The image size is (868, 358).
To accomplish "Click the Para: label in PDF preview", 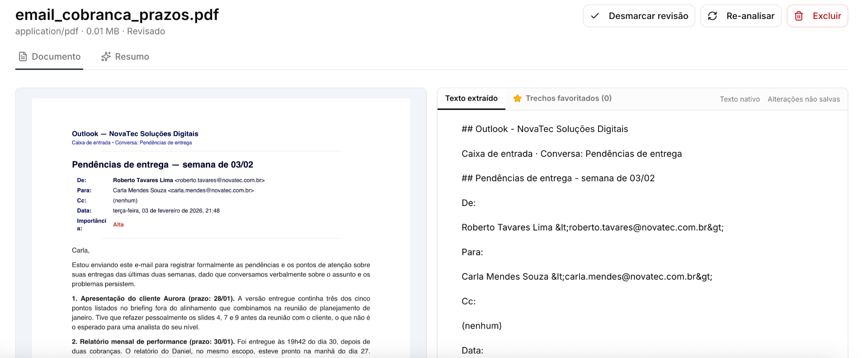I will 84,190.
